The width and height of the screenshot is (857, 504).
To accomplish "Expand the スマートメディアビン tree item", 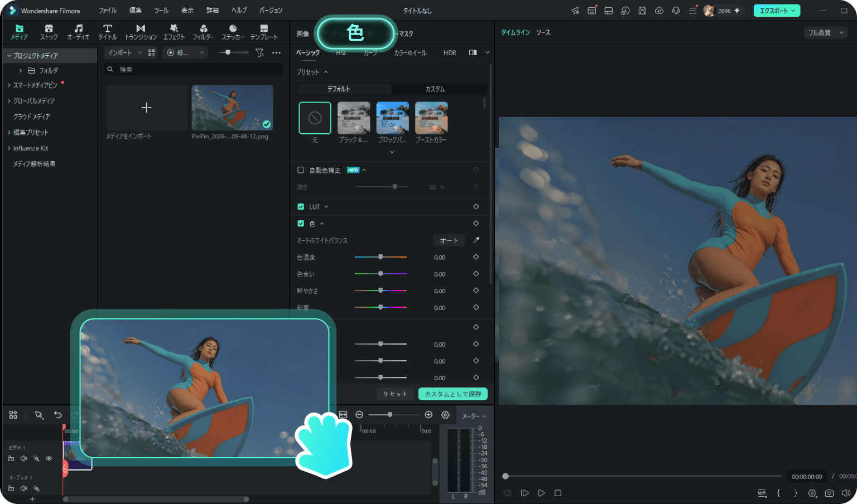I will pyautogui.click(x=9, y=85).
